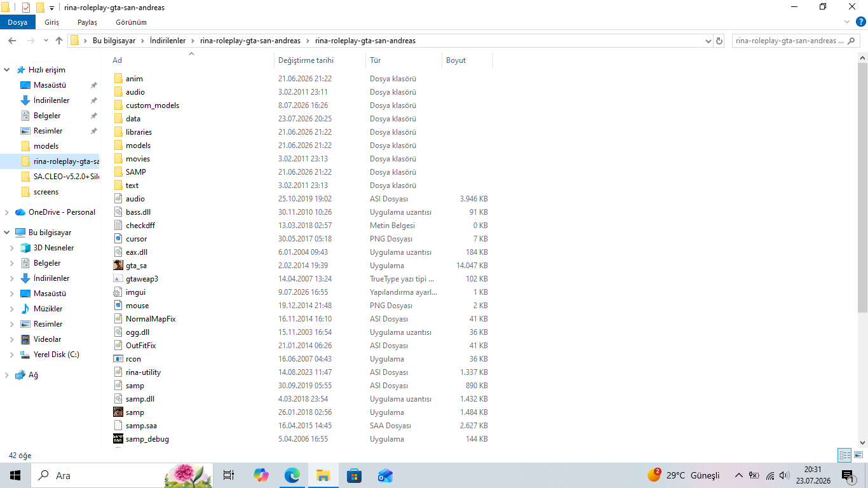Refresh the current folder view
The height and width of the screenshot is (488, 868).
click(x=719, y=41)
